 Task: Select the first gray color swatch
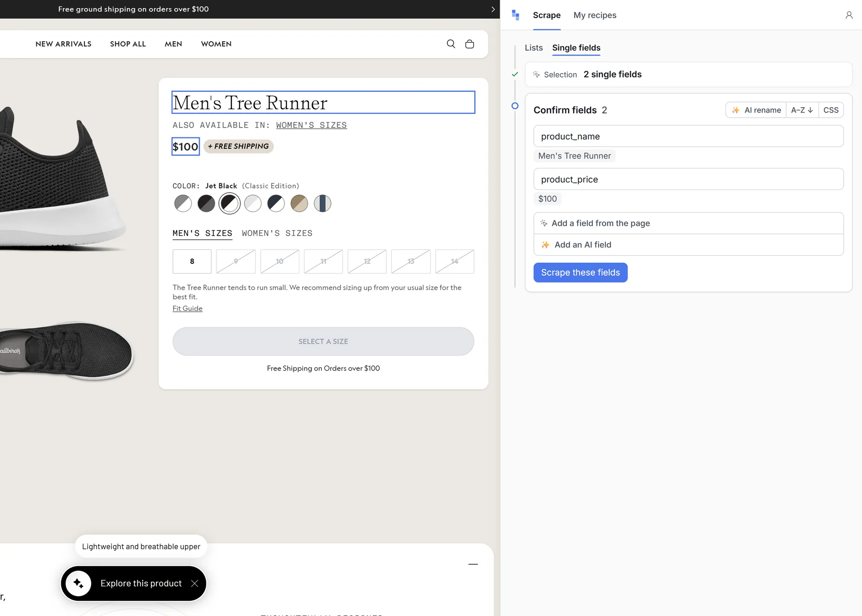tap(183, 203)
